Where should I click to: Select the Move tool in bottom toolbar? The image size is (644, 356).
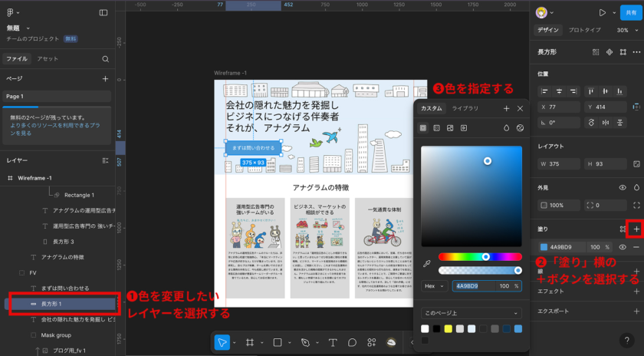click(x=222, y=342)
